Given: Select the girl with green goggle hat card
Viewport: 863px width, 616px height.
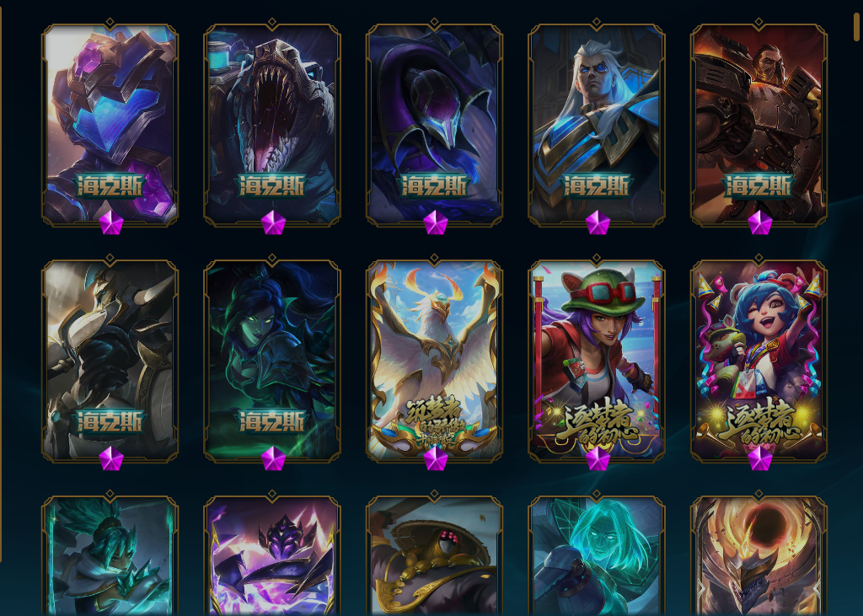Looking at the screenshot, I should click(597, 361).
